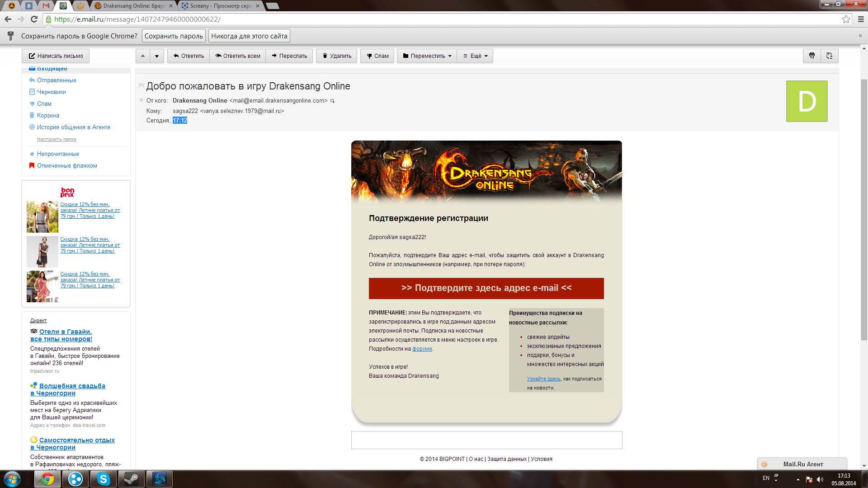
Task: Click Сохранить пароль button
Action: coord(174,36)
